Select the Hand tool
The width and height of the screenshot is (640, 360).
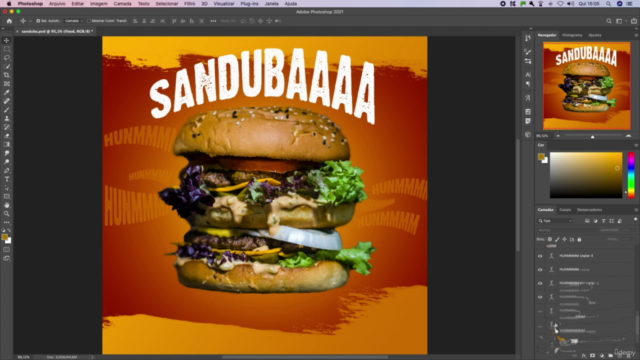coord(7,205)
